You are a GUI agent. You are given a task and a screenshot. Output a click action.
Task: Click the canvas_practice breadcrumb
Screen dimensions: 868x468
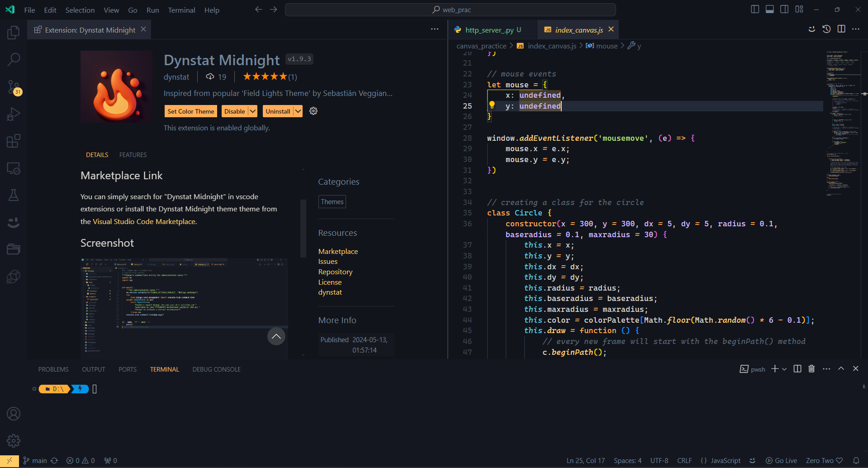click(481, 46)
